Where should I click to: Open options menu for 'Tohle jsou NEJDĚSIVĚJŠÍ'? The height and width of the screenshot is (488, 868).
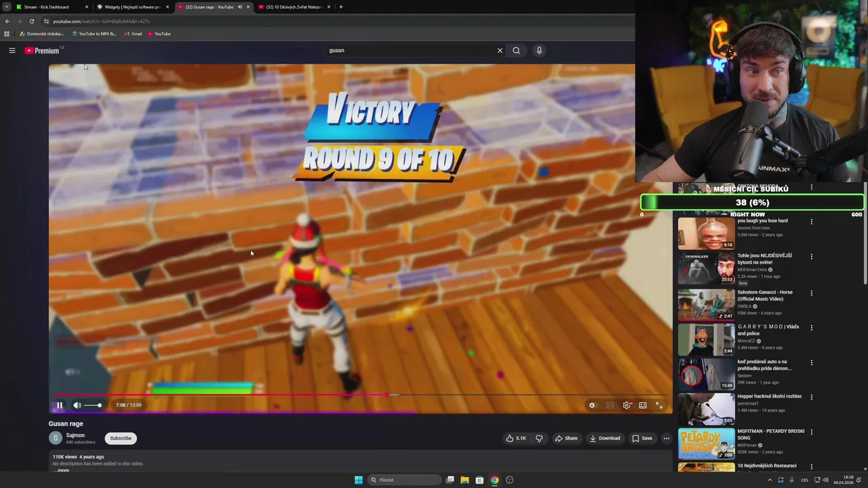pos(811,257)
